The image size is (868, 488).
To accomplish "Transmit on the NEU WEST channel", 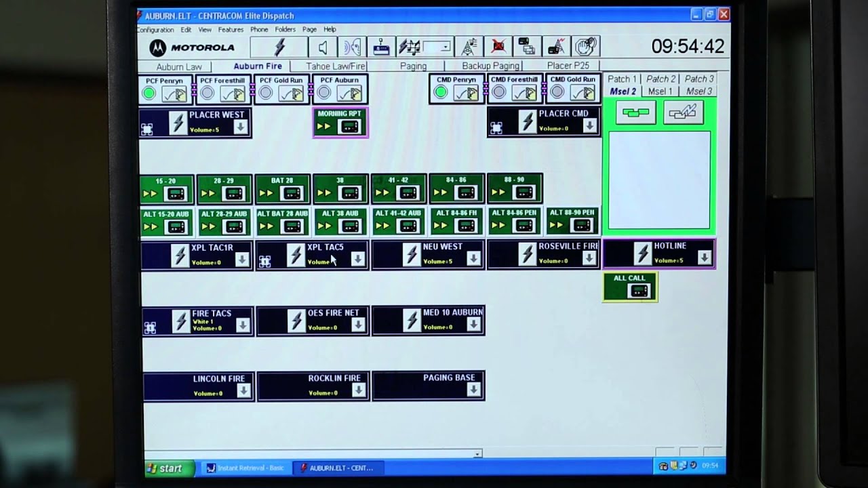I will pyautogui.click(x=411, y=255).
